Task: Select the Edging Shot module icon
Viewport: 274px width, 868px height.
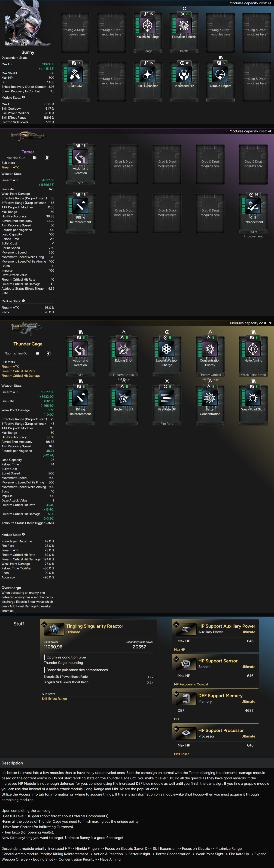Action: [124, 349]
